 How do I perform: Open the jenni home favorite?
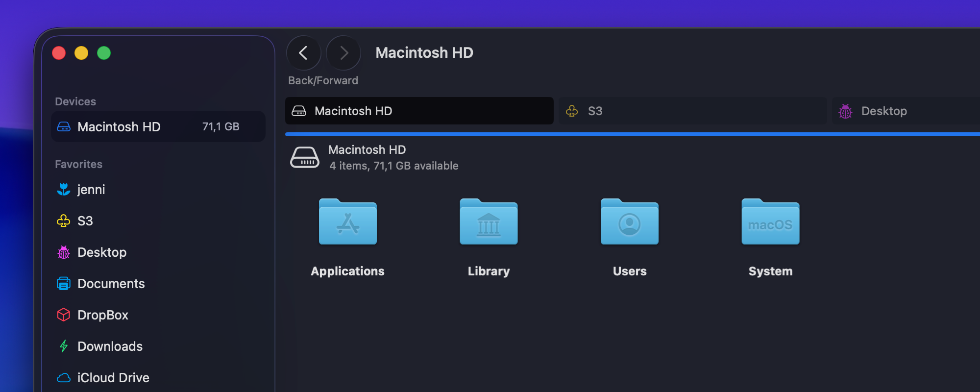click(158, 190)
